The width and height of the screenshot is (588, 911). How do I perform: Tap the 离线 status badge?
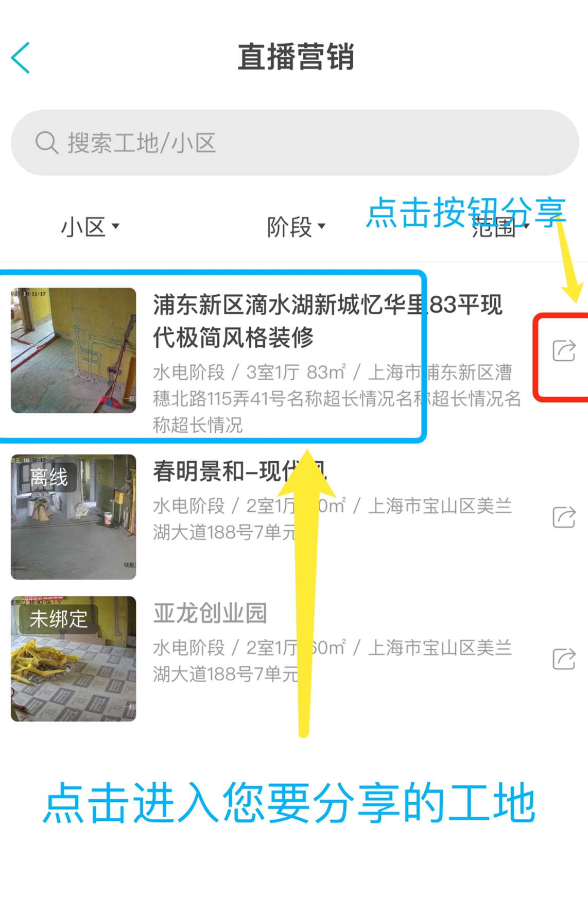click(48, 477)
